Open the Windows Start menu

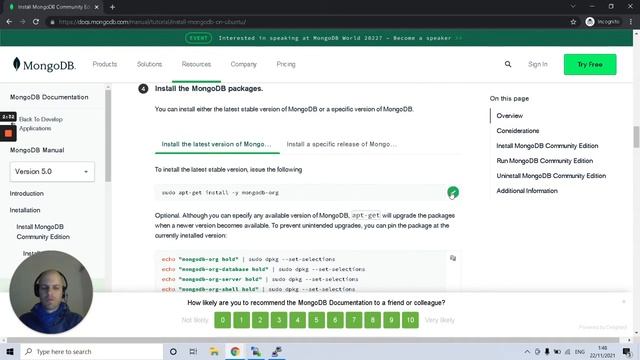(x=10, y=351)
